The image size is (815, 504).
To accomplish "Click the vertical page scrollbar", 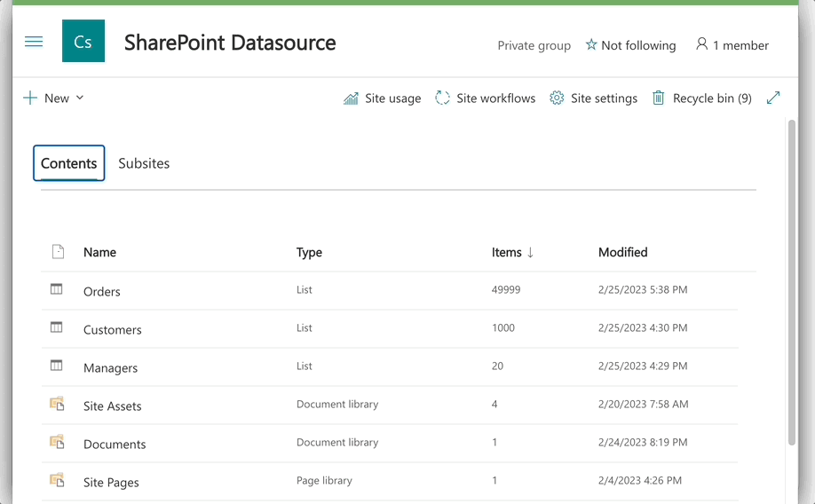I will [792, 284].
